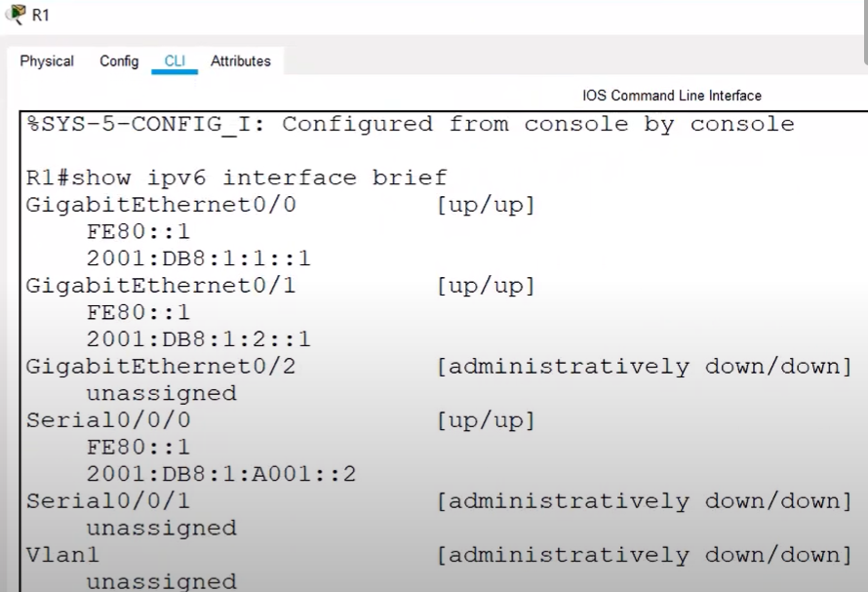Screen dimensions: 868x592
Task: Open the Config tab
Action: tap(119, 60)
